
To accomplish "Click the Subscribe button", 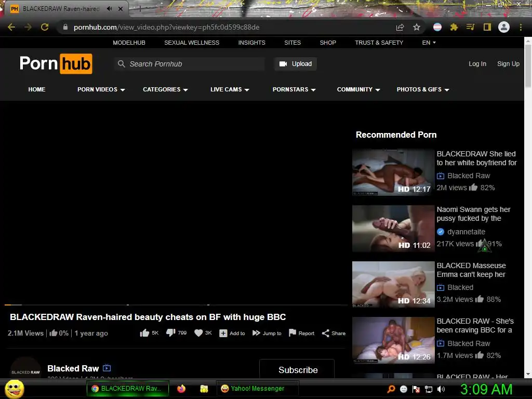I will [297, 369].
